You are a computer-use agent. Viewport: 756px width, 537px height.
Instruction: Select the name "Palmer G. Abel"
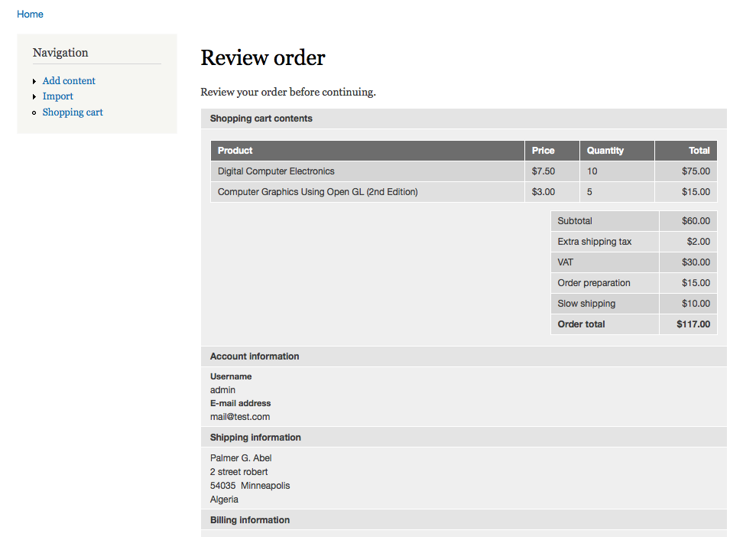point(241,458)
